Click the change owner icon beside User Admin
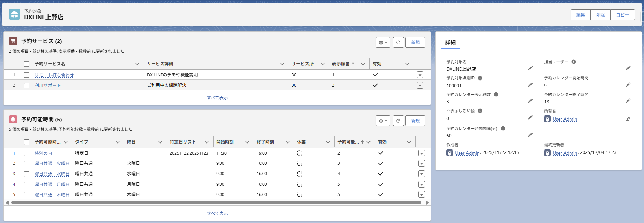The height and width of the screenshot is (223, 644). 628,119
